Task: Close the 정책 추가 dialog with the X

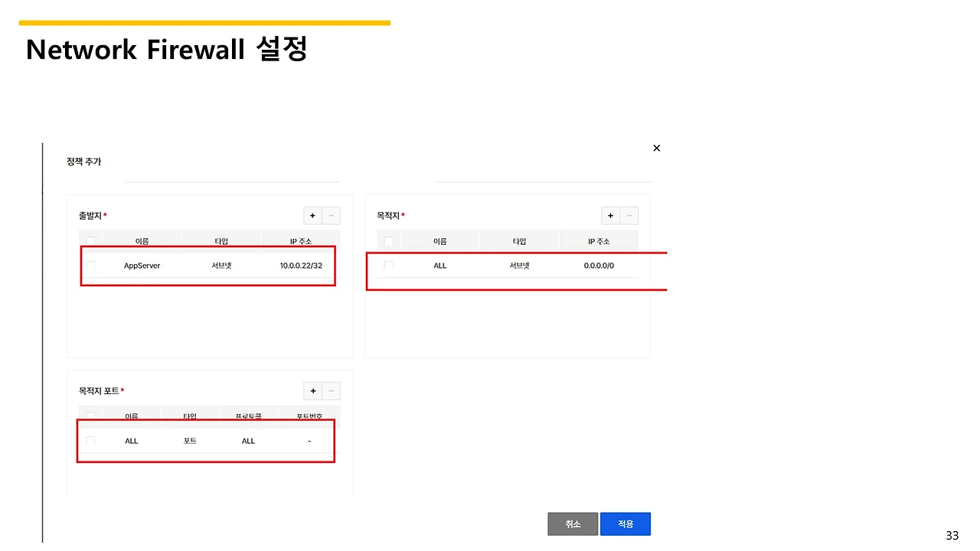Action: [x=656, y=148]
